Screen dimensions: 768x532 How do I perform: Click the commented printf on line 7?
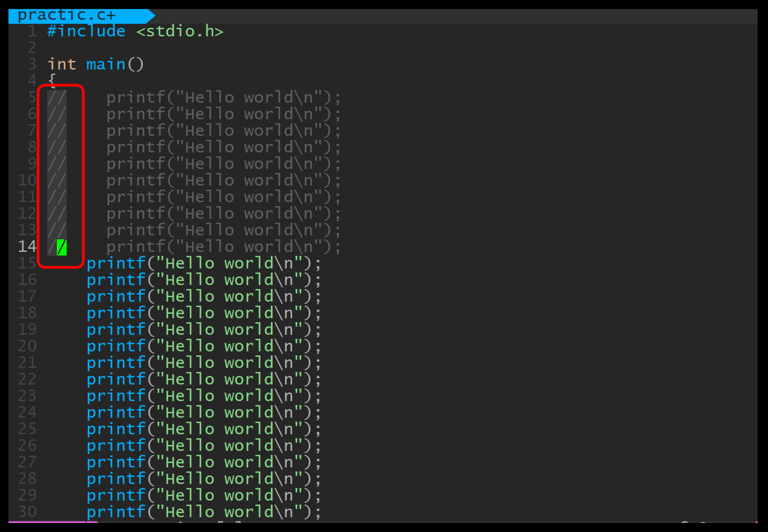tap(224, 131)
